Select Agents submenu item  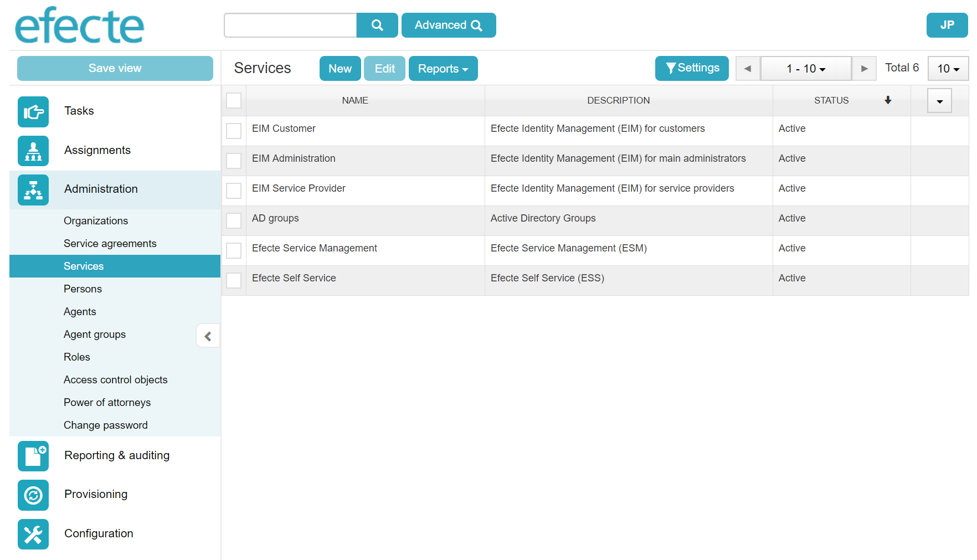pos(115,311)
